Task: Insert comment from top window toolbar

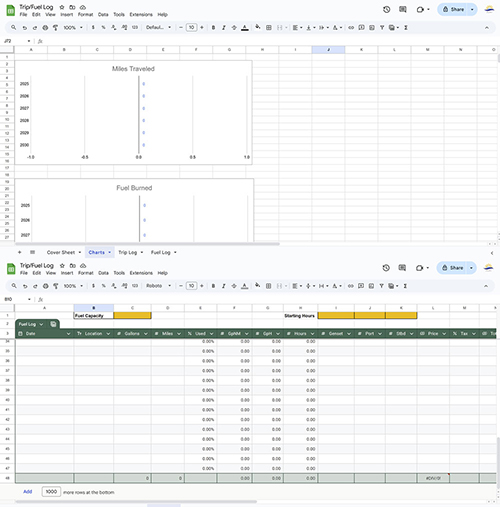Action: (361, 28)
